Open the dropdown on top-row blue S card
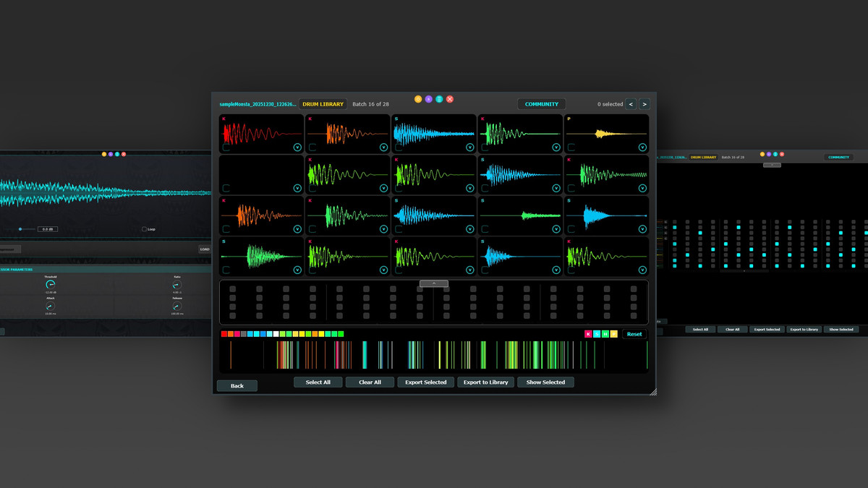The image size is (868, 488). click(x=469, y=147)
